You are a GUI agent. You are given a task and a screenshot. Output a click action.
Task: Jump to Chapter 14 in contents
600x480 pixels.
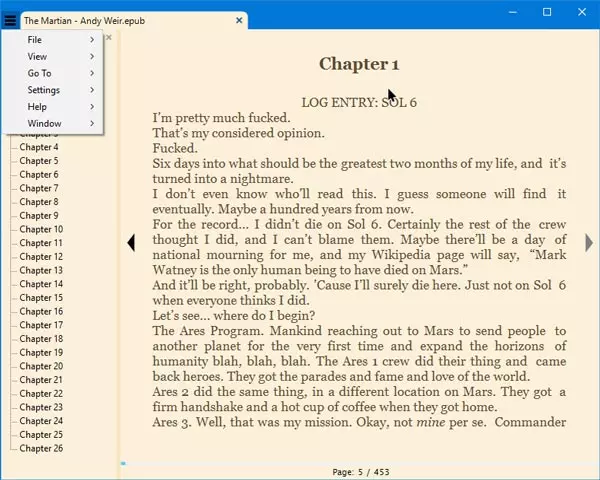point(41,284)
